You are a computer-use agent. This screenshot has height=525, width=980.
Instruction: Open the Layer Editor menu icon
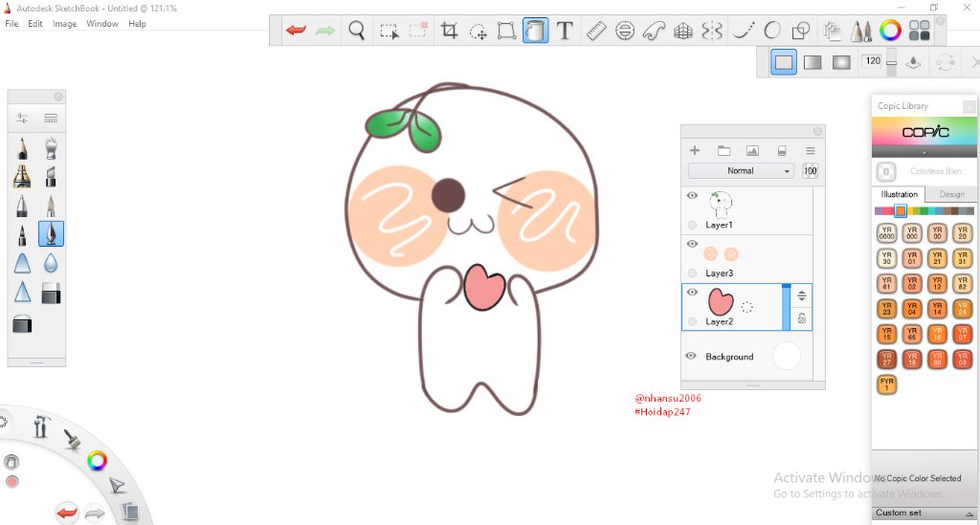tap(810, 150)
